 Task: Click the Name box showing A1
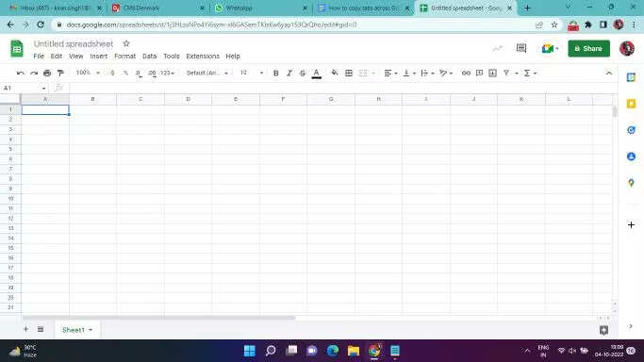coord(24,88)
